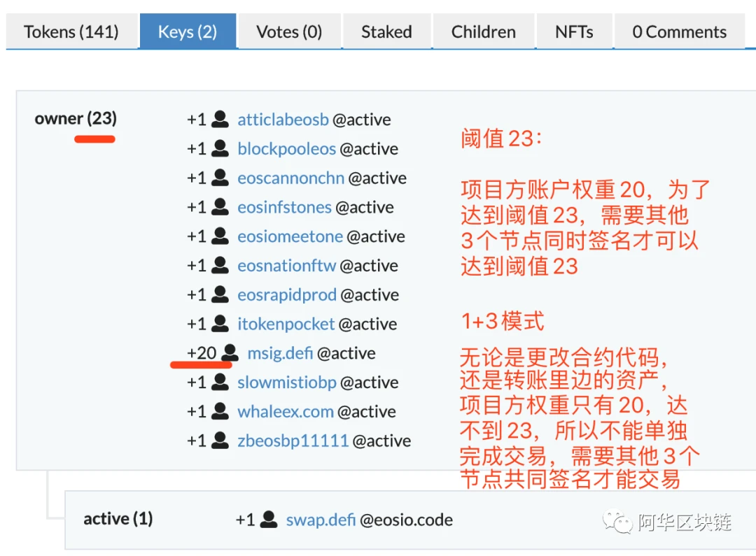
Task: Show the 0 Comments tab
Action: (x=679, y=31)
